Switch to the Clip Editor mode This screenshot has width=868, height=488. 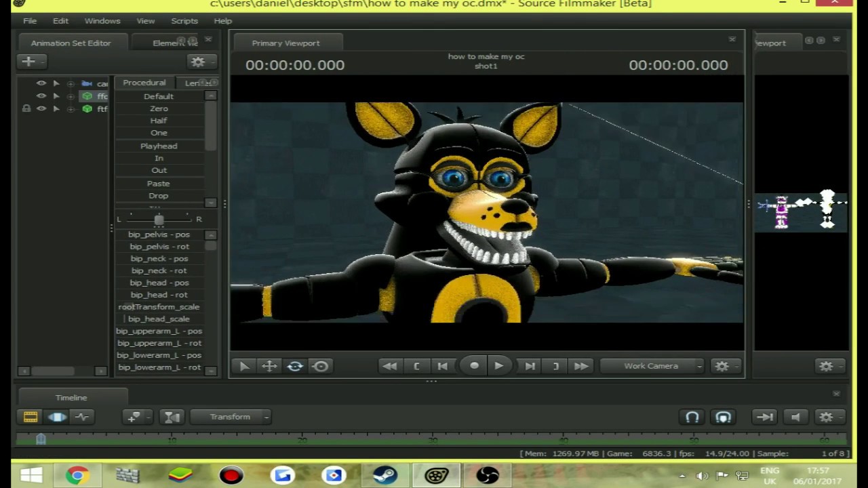31,417
